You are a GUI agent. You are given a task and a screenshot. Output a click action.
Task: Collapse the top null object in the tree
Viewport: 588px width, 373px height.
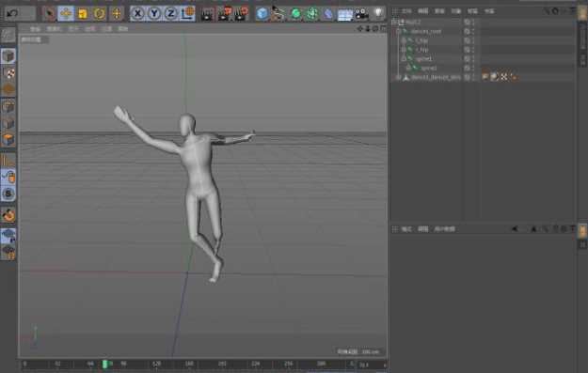394,23
